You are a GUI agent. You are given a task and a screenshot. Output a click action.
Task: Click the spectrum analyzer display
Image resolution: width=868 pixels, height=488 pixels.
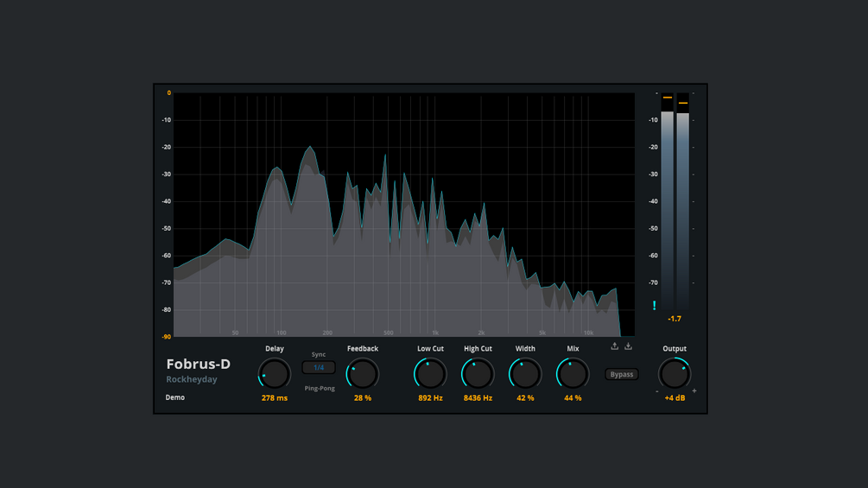coord(404,215)
